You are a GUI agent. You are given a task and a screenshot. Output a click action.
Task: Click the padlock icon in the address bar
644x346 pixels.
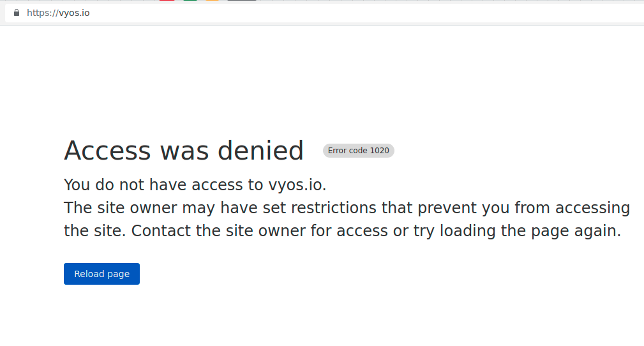click(x=17, y=13)
